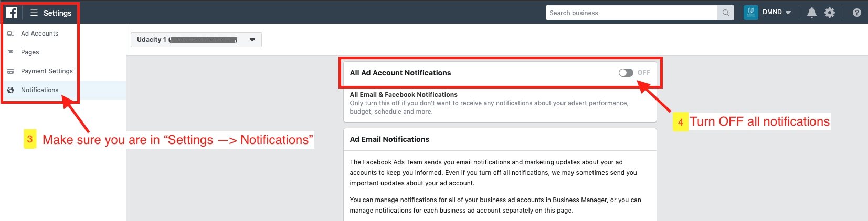
Task: Toggle the All Ad Account Notifications switch
Action: pos(626,73)
